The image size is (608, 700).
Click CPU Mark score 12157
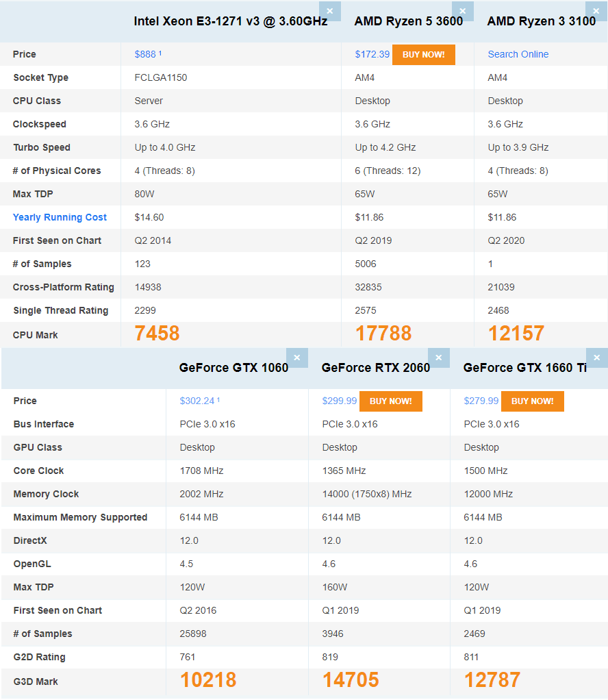click(x=516, y=334)
